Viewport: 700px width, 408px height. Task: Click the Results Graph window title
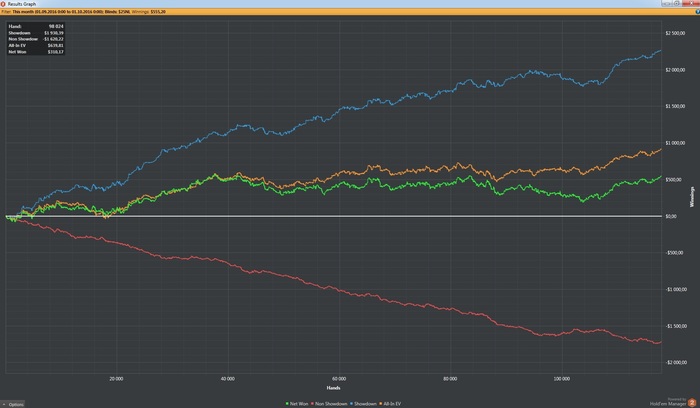pyautogui.click(x=22, y=4)
